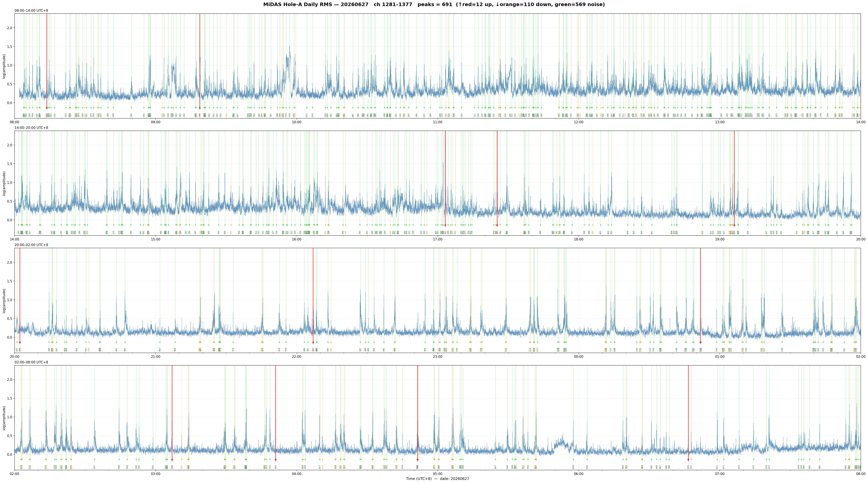Select the 19:00 time tick label
Viewport: 868px width, 483px height.
pos(720,239)
